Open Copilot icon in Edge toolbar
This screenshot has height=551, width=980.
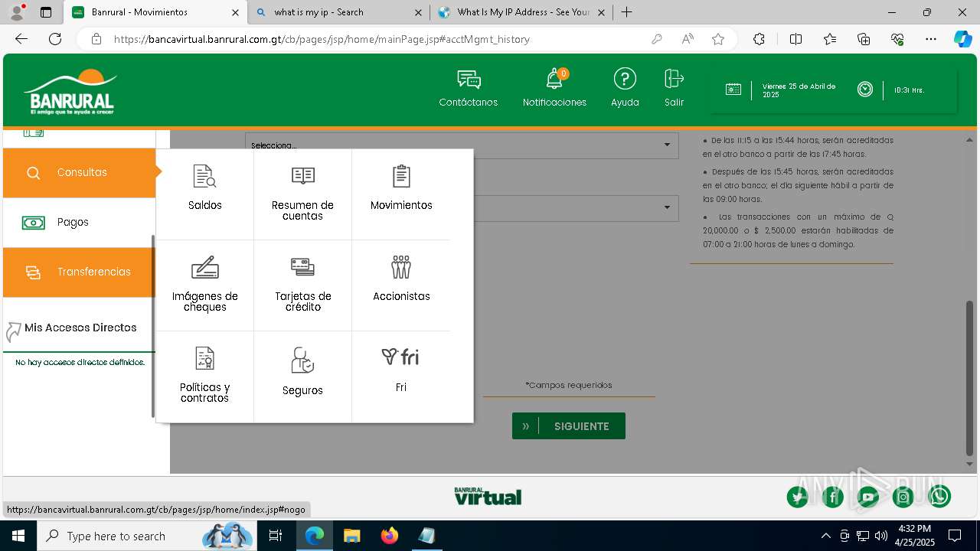point(962,39)
